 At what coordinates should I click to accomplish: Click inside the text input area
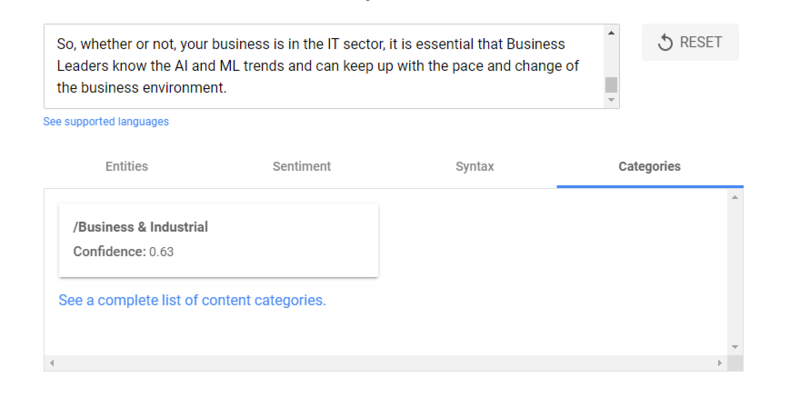[324, 66]
